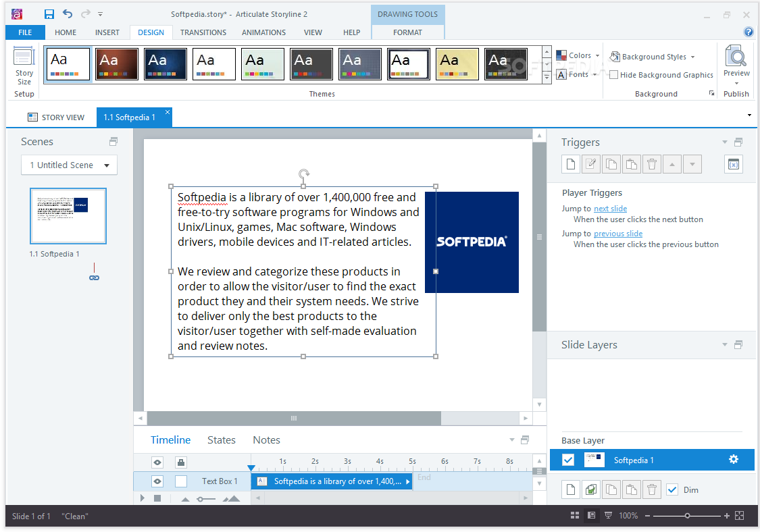Image resolution: width=760 pixels, height=532 pixels.
Task: Uncheck the Dim checkbox
Action: 672,490
